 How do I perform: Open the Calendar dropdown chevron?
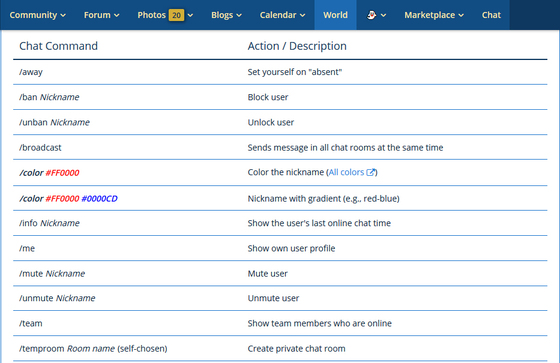click(x=302, y=15)
